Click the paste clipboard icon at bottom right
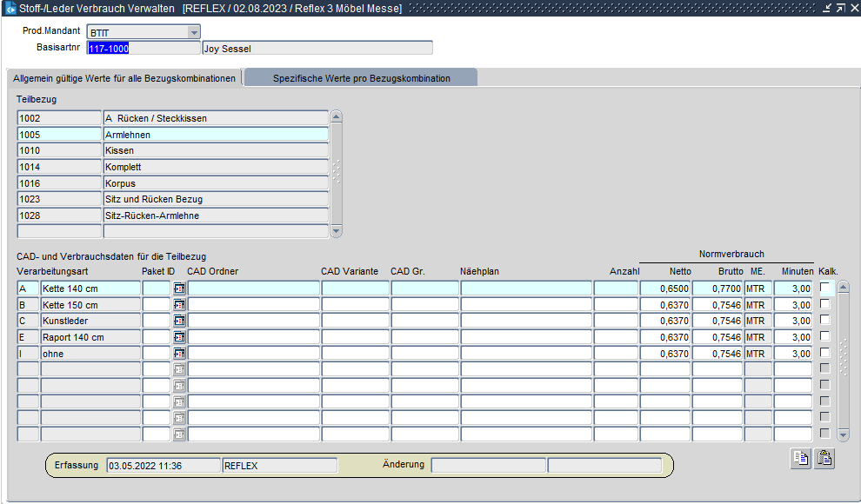 click(824, 460)
